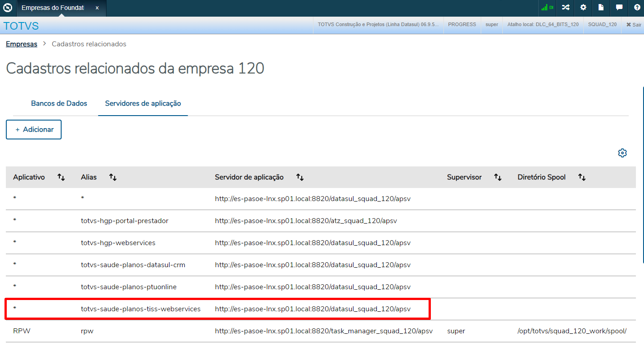This screenshot has width=644, height=345.
Task: Click the shuffle arrows icon in top bar
Action: (565, 8)
